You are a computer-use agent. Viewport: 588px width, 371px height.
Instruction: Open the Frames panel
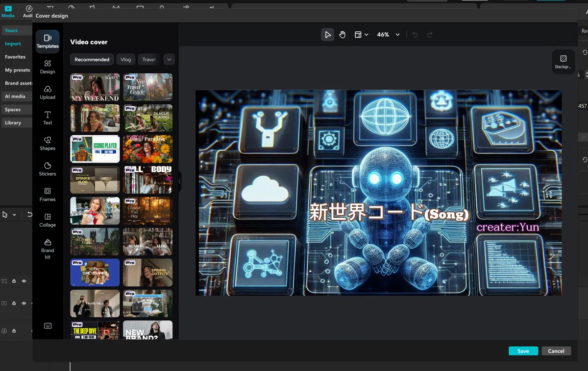click(48, 194)
